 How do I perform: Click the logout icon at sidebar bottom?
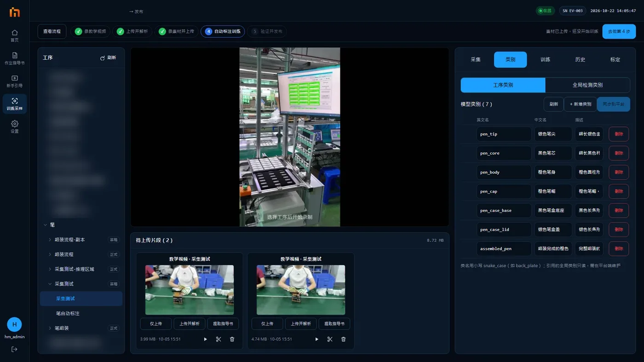coord(14,349)
